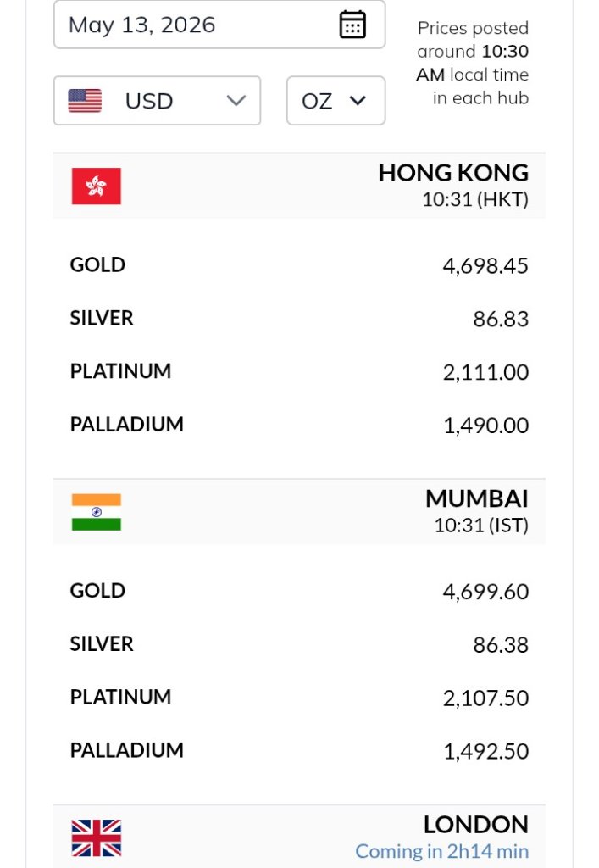
Task: Click the Hong Kong 10:31 (HKT) timestamp
Action: tap(475, 199)
